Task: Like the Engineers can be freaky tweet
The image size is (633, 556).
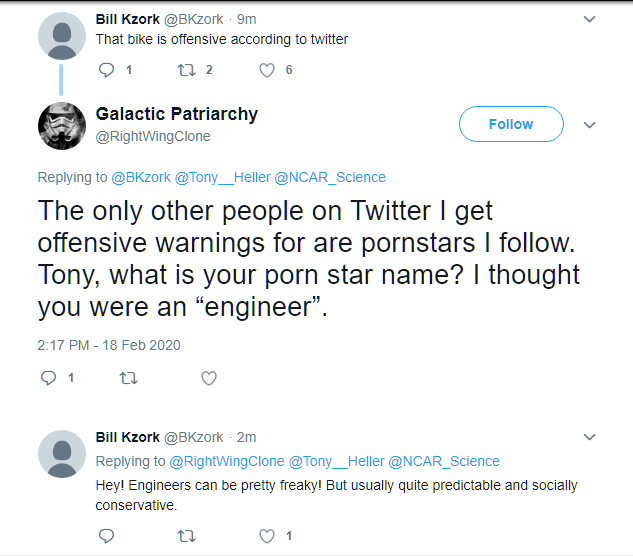Action: click(x=267, y=536)
